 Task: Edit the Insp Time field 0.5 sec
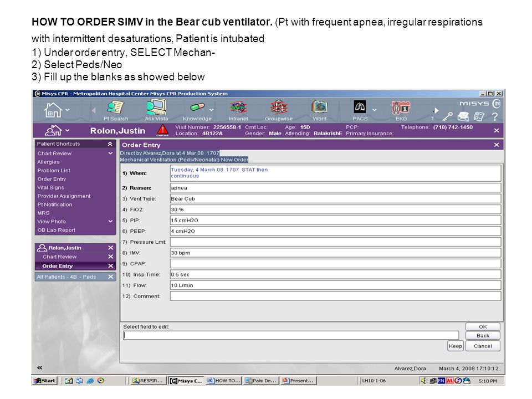335,275
